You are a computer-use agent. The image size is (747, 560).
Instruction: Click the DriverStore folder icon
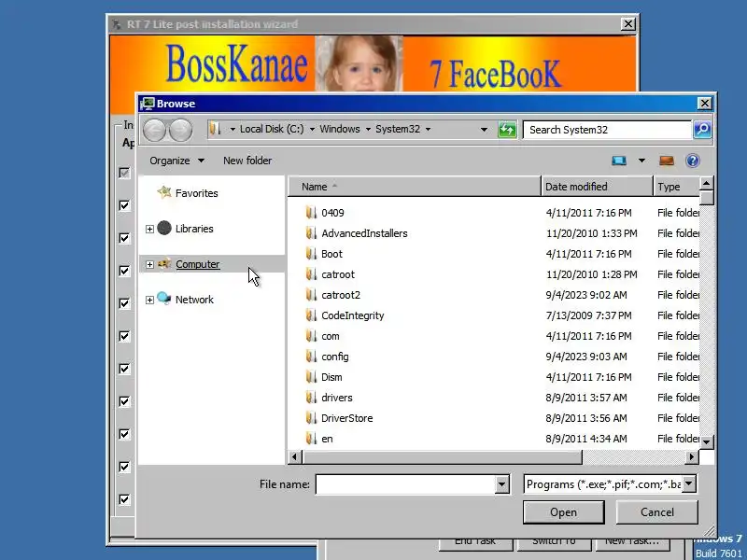coord(311,418)
